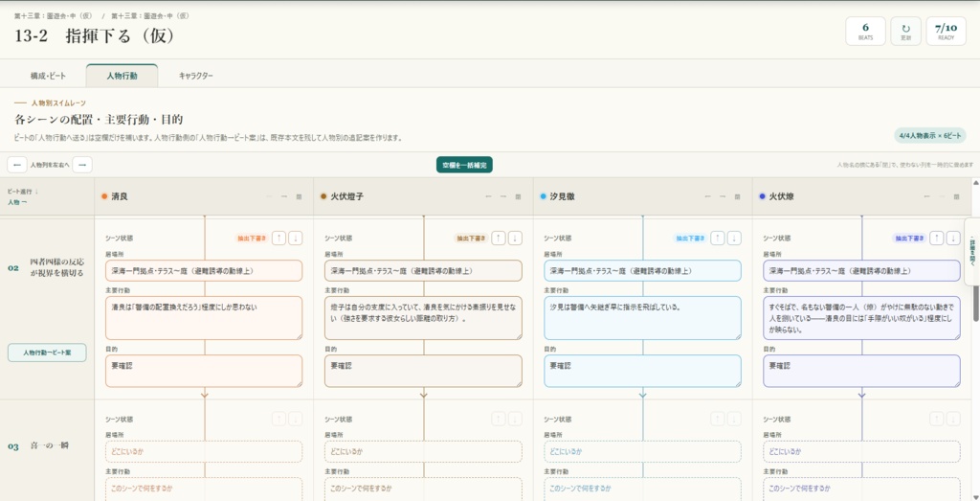The height and width of the screenshot is (501, 980).
Task: Collapse the 清良 column (閉 icon)
Action: (300, 196)
